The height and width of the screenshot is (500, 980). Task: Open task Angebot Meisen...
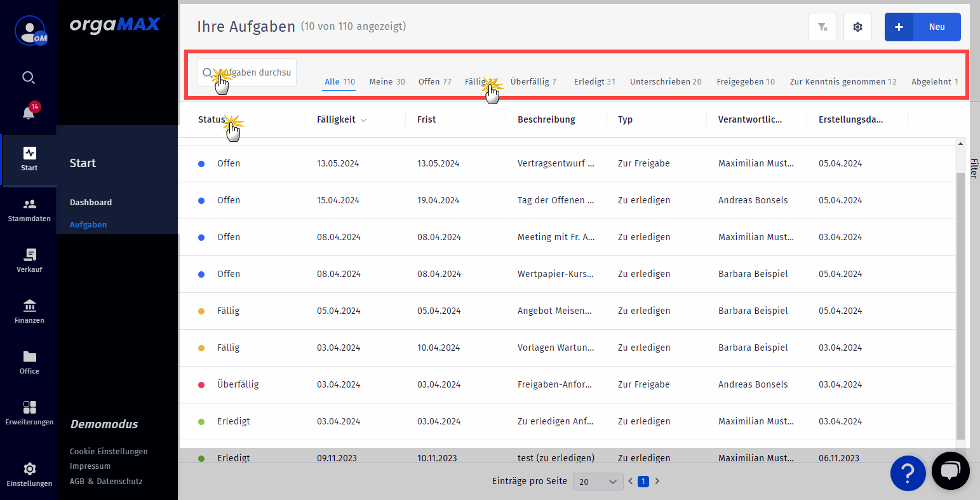coord(554,311)
